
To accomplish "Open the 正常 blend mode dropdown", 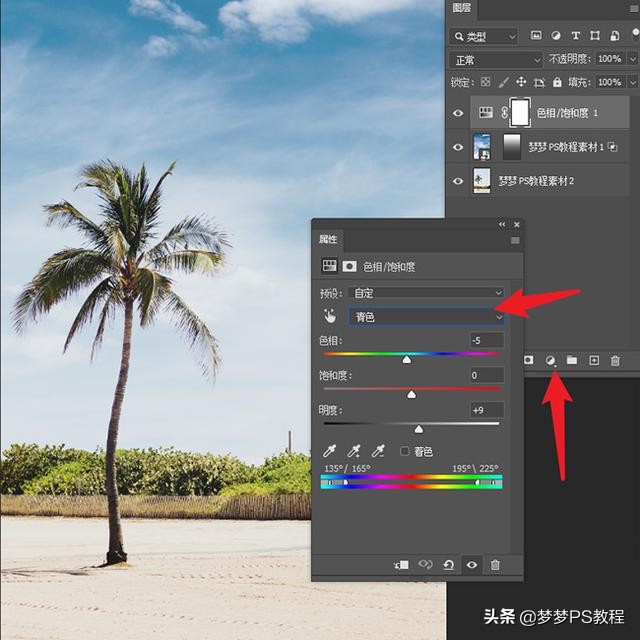I will [x=496, y=60].
